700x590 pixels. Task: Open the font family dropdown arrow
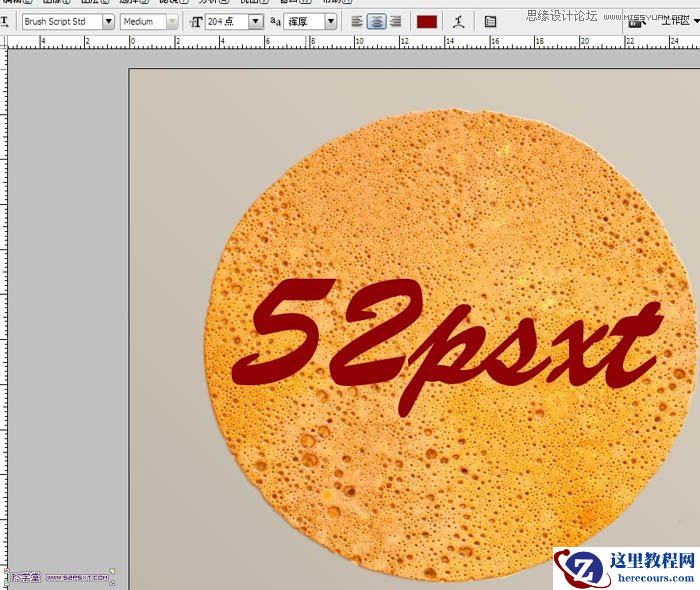[x=108, y=21]
